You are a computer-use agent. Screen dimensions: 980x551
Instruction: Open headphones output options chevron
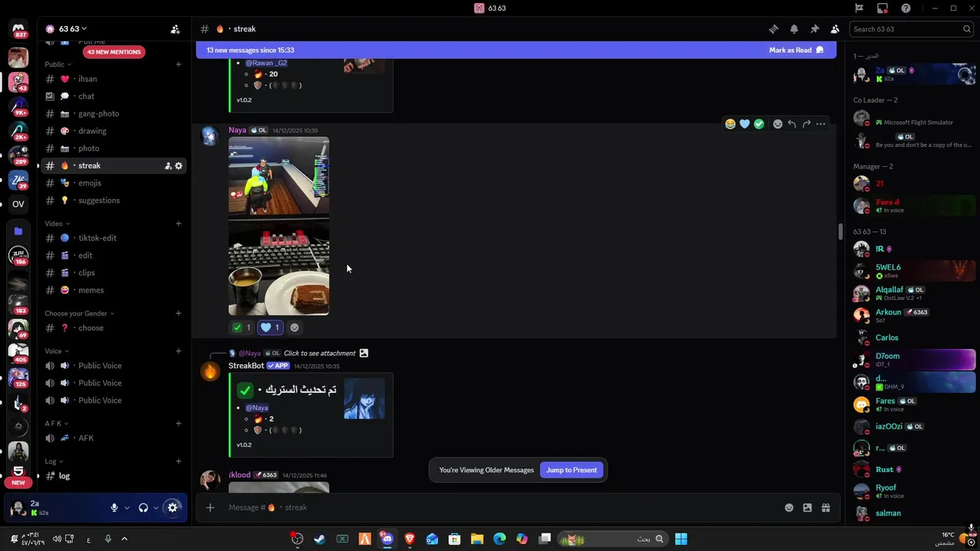[156, 507]
